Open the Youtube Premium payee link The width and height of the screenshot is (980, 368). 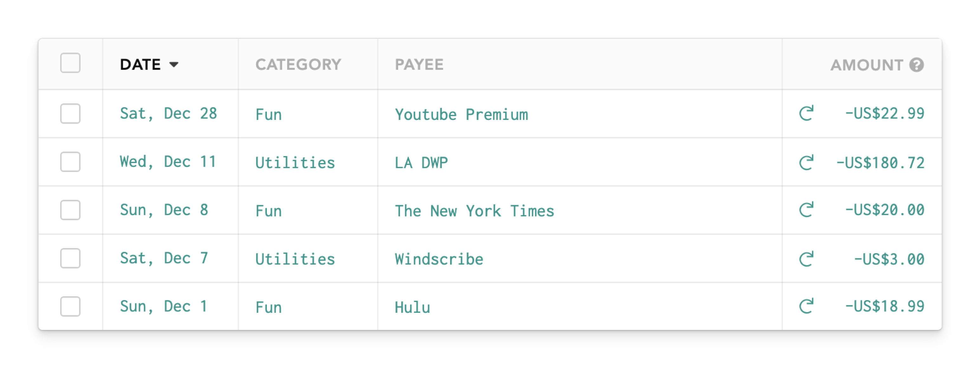[461, 115]
